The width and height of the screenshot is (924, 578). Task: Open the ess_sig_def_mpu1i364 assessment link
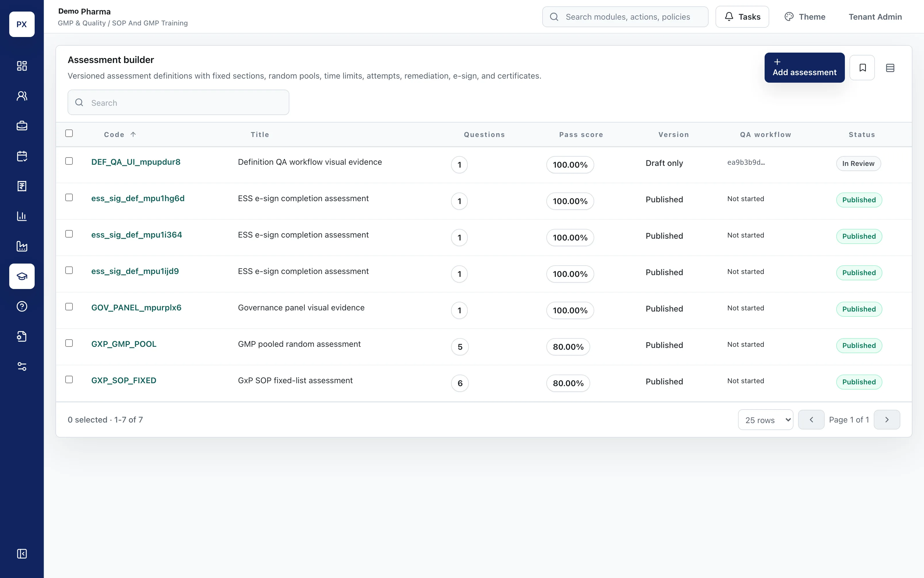137,235
